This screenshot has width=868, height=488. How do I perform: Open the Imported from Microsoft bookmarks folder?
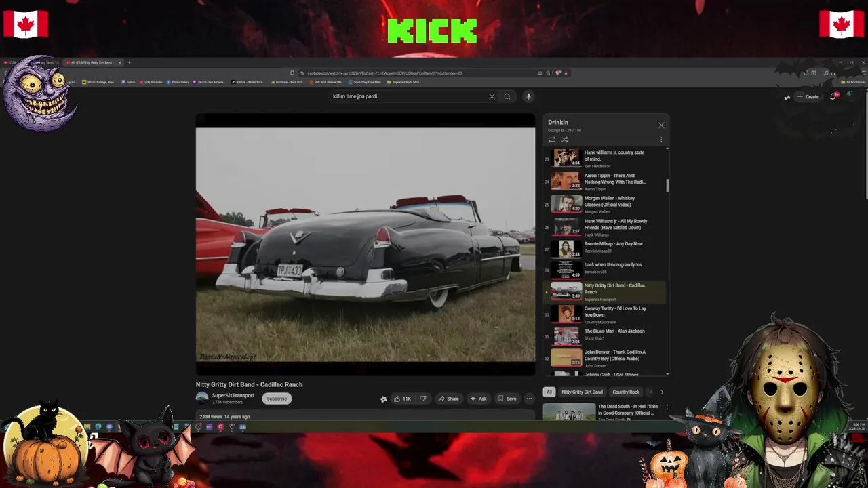405,82
